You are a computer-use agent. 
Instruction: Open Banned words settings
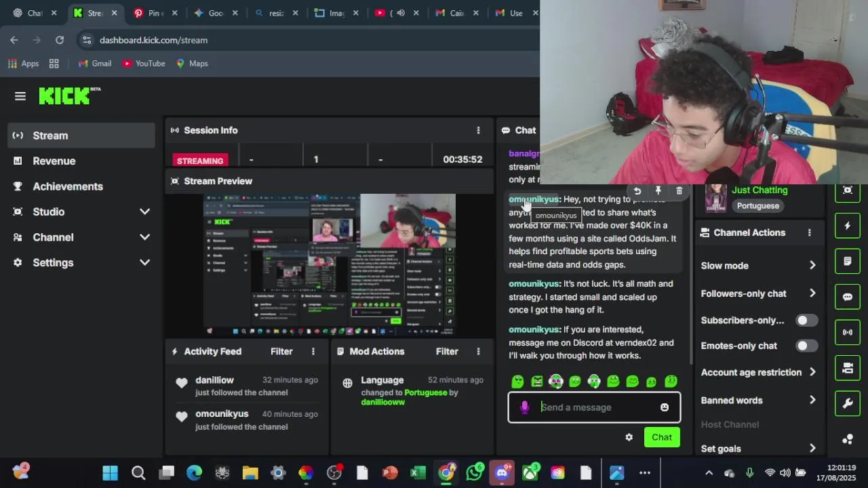(759, 400)
